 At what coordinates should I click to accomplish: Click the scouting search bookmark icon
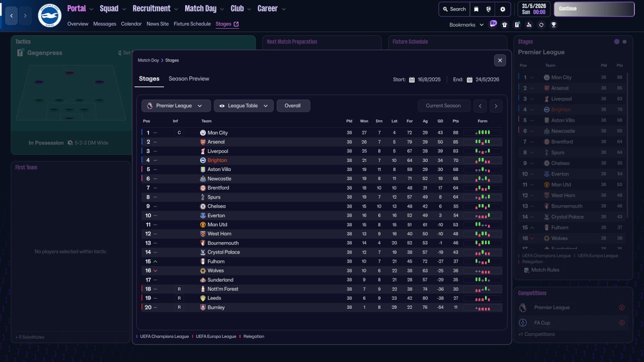point(529,25)
